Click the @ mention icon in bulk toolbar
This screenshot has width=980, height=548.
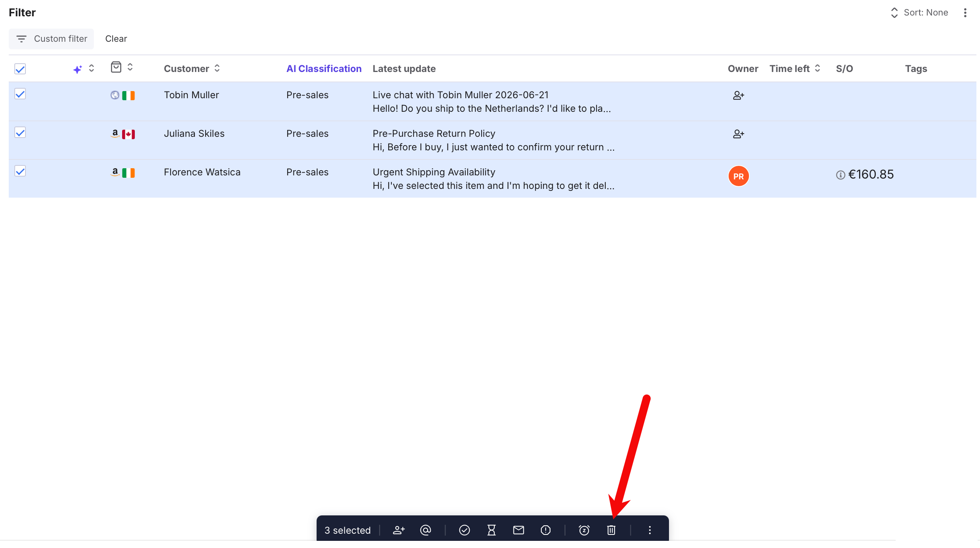(426, 530)
